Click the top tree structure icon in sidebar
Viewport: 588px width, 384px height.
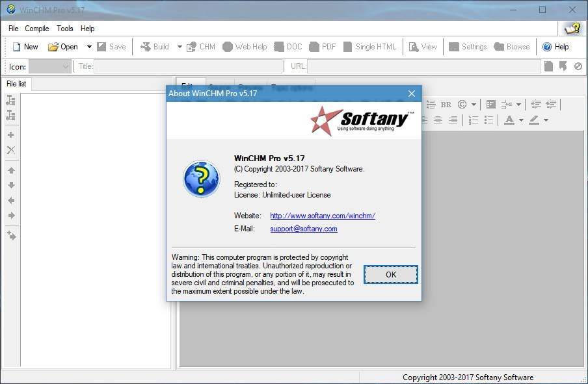[x=11, y=100]
